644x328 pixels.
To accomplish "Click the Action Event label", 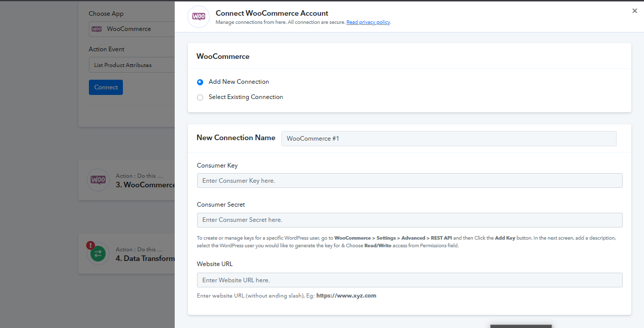I will [107, 49].
